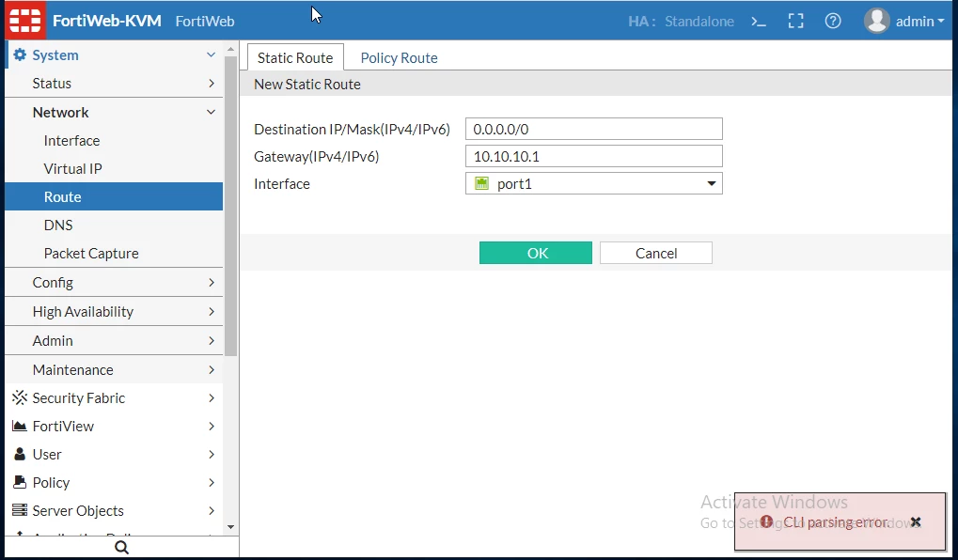Image resolution: width=958 pixels, height=560 pixels.
Task: Open the CLI console icon
Action: click(x=759, y=22)
